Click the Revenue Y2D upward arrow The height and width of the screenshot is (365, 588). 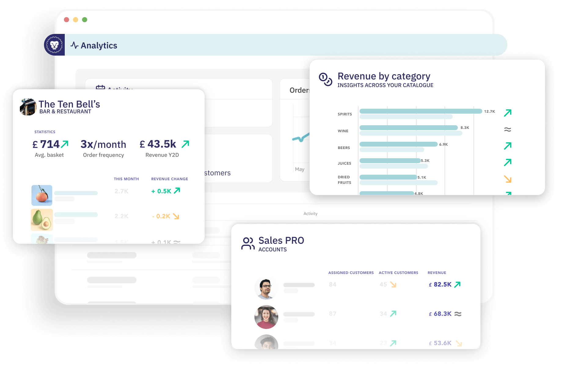185,144
